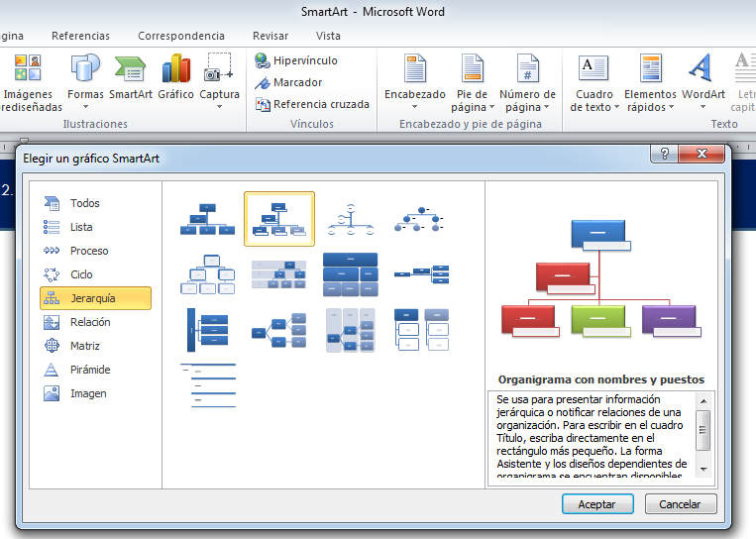Click the description scrollbar thumb
Screen dimensions: 756x539
703,430
